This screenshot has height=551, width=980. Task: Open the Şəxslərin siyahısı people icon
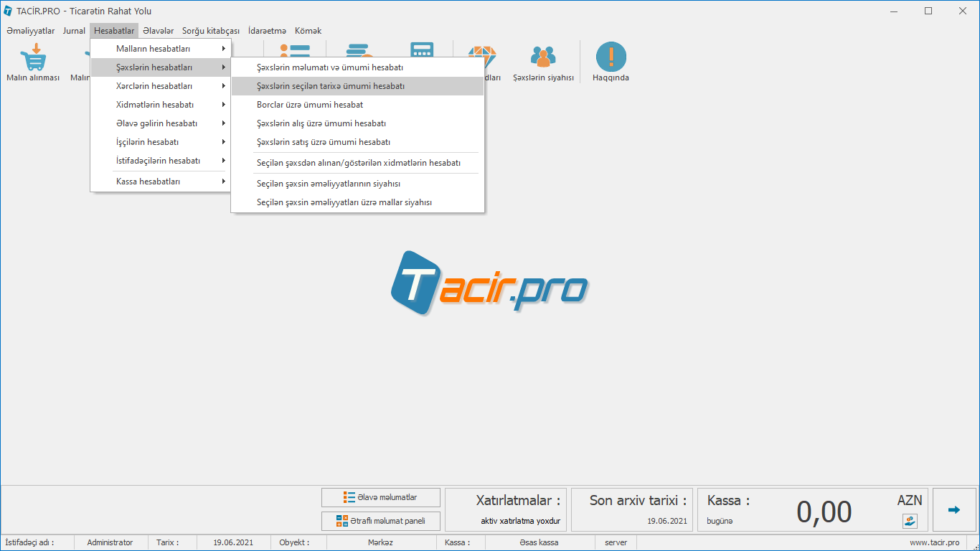tap(543, 57)
